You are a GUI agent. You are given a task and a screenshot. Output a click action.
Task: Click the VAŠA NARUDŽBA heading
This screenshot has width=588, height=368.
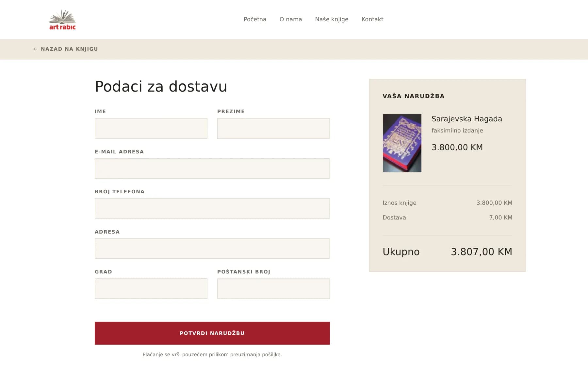pos(414,96)
